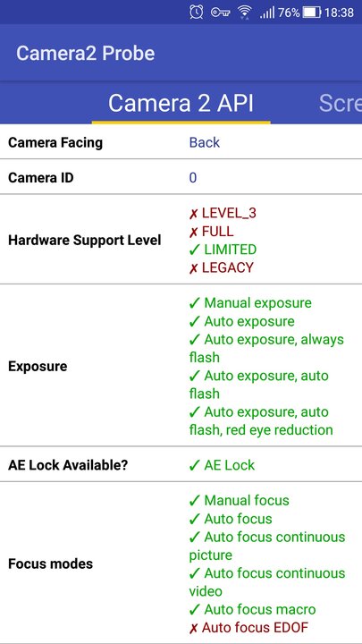Click the Manual focus entry
The image size is (362, 644).
(x=240, y=500)
